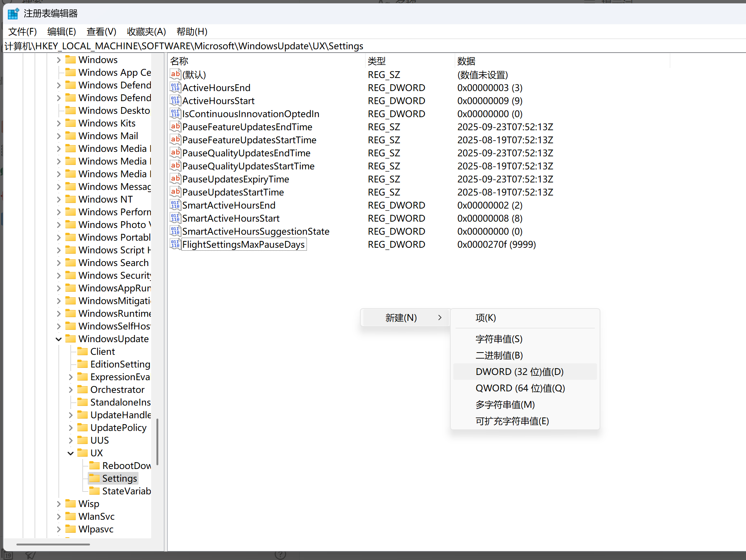746x560 pixels.
Task: Click the FlightSettingsMaxPauseDays DWORD icon
Action: click(x=175, y=244)
